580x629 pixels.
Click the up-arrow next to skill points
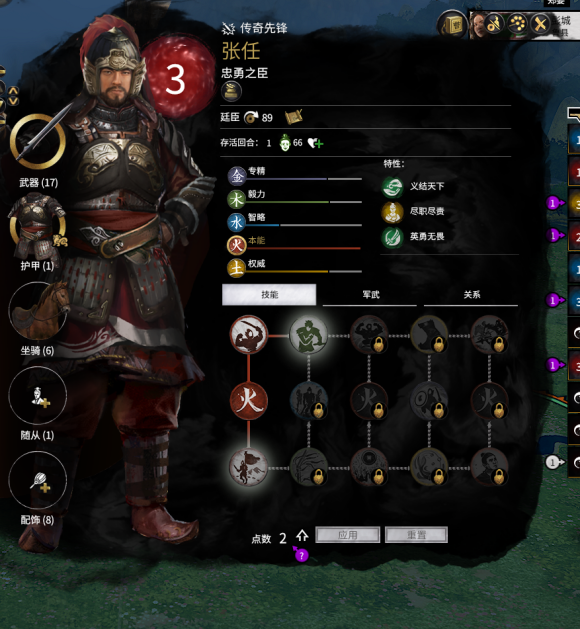pyautogui.click(x=302, y=536)
